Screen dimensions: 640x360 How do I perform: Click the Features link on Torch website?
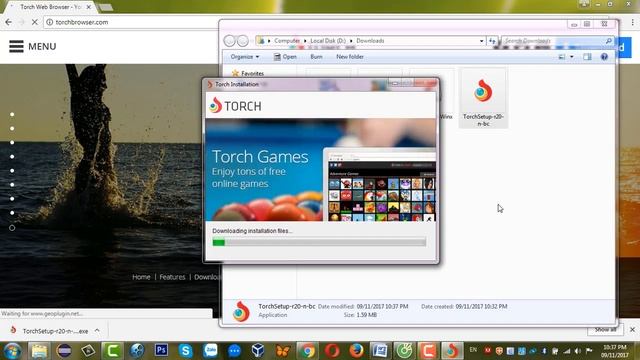pyautogui.click(x=172, y=277)
